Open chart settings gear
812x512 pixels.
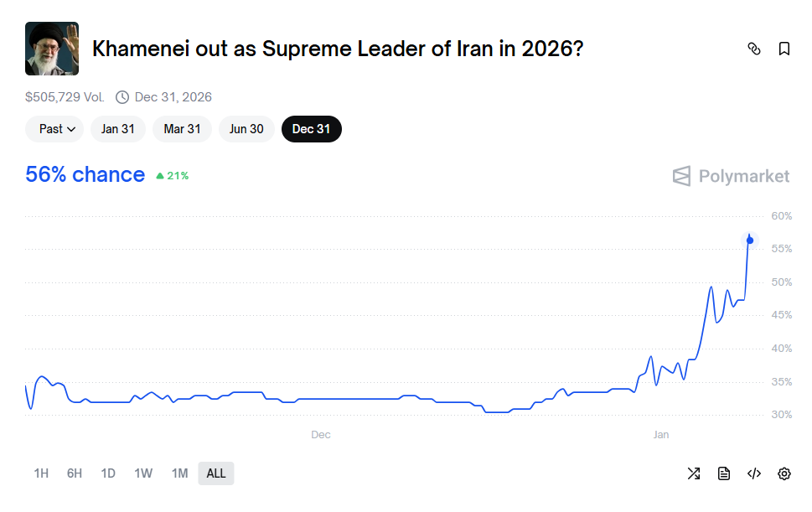784,473
